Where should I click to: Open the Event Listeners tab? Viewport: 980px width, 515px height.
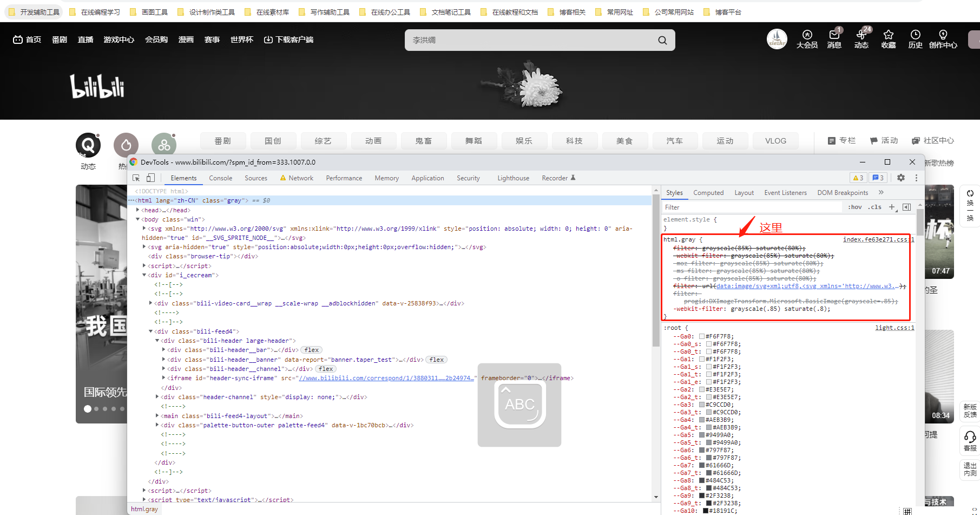[785, 193]
